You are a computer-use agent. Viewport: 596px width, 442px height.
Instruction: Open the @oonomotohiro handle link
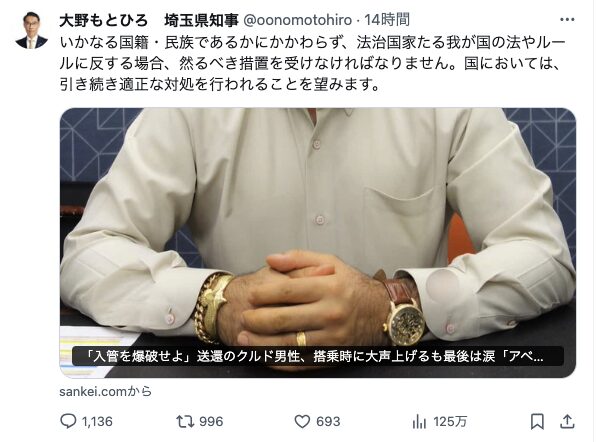[297, 20]
